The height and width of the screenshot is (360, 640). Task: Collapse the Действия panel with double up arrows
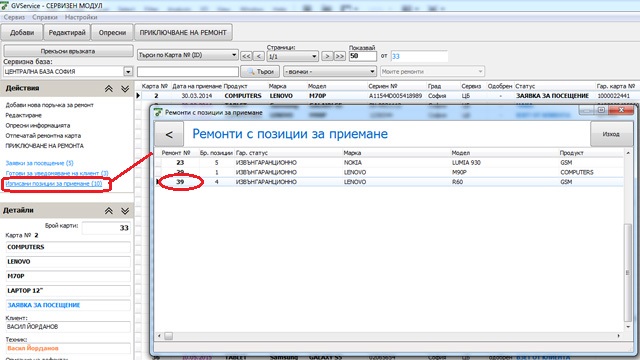109,89
